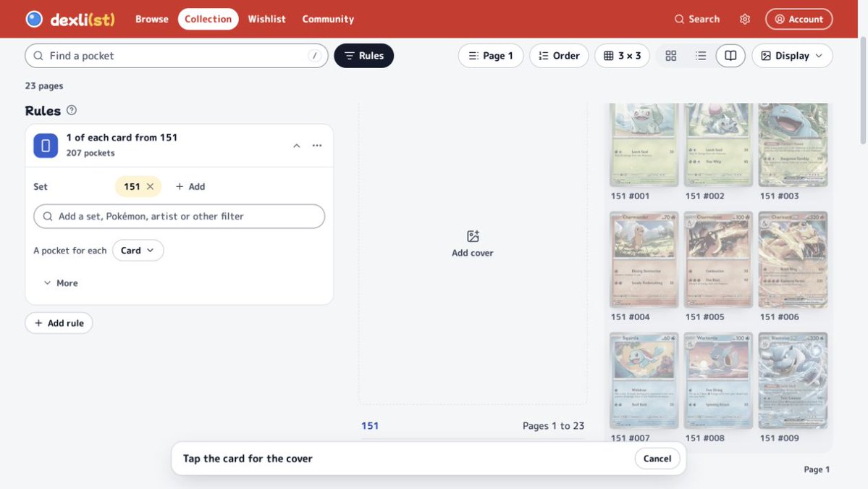
Task: Click the page scrollbar
Action: coord(864,91)
